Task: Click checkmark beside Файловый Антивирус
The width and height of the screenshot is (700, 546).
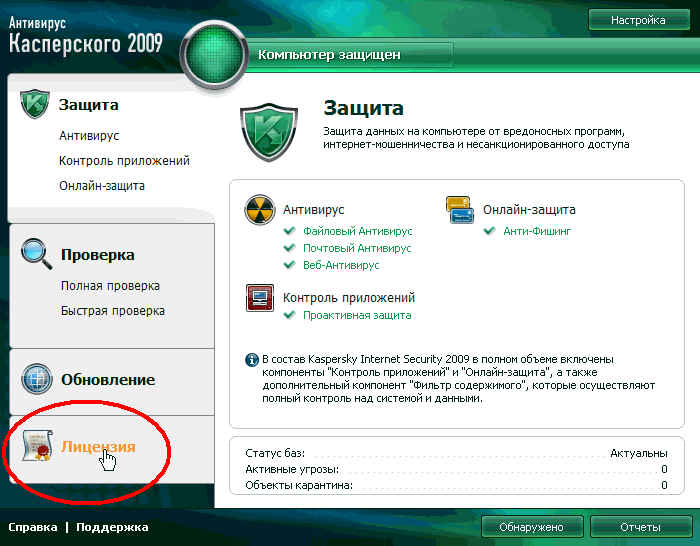Action: coord(290,231)
